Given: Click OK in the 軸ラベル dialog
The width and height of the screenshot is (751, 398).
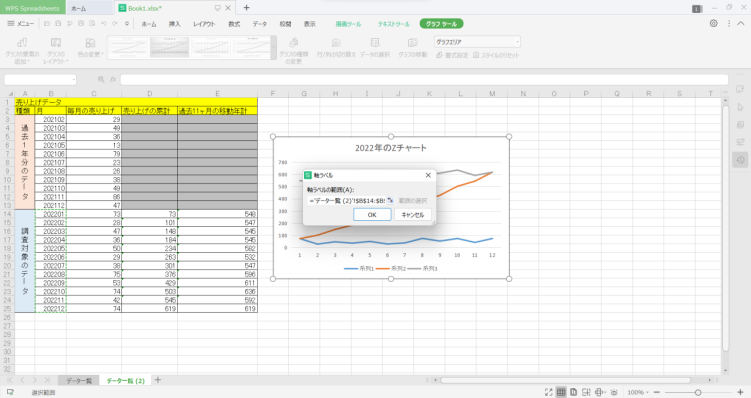Looking at the screenshot, I should click(x=372, y=215).
